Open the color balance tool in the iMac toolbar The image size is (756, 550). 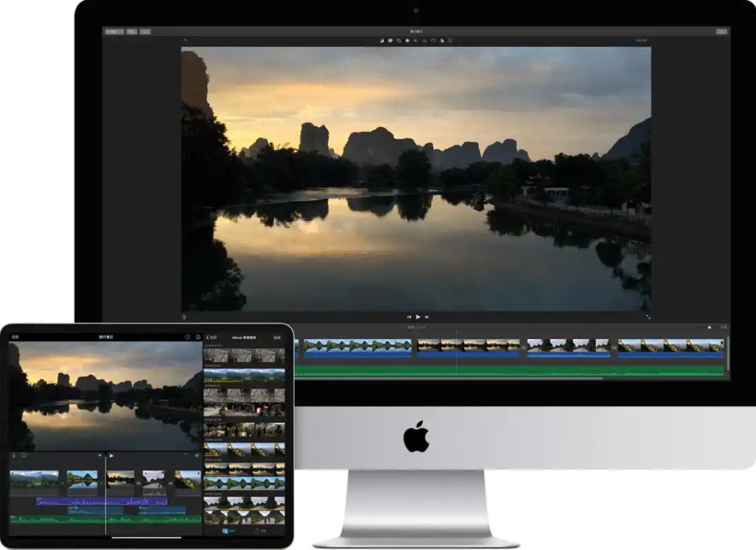[382, 41]
